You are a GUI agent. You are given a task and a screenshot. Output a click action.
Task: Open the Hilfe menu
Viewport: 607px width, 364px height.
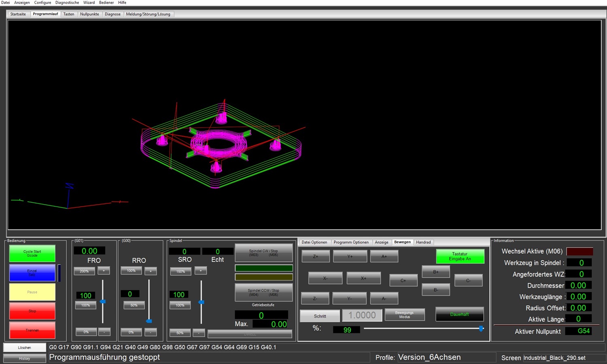(x=122, y=2)
